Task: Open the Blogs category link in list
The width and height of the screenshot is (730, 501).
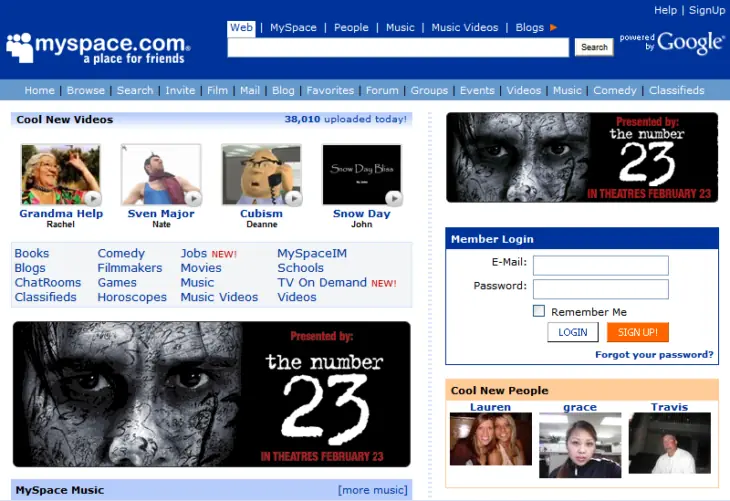Action: [30, 268]
